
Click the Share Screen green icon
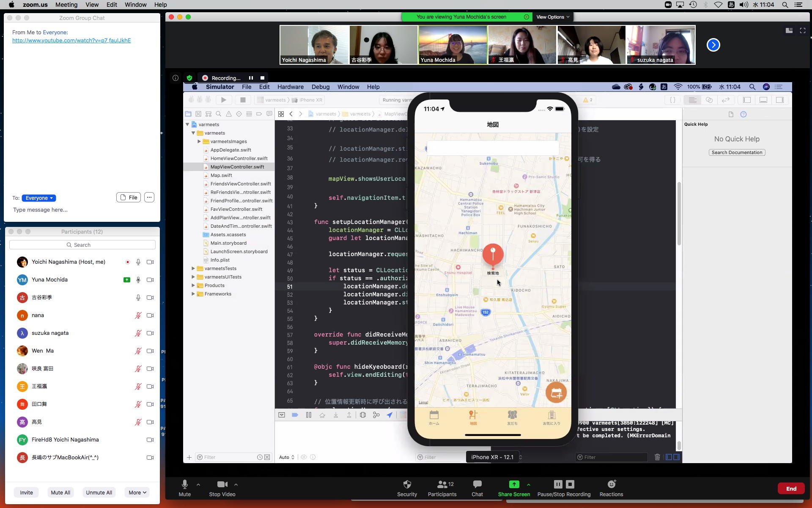(514, 484)
